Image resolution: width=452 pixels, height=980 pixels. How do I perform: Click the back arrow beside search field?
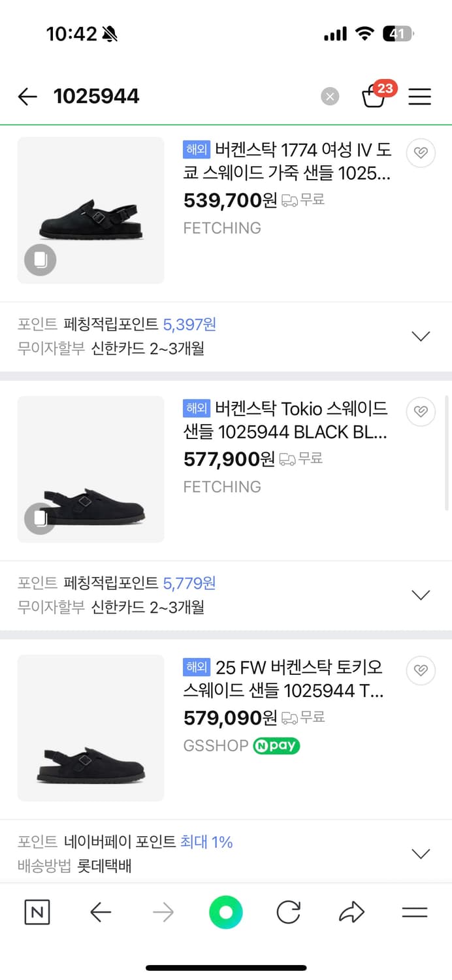27,97
